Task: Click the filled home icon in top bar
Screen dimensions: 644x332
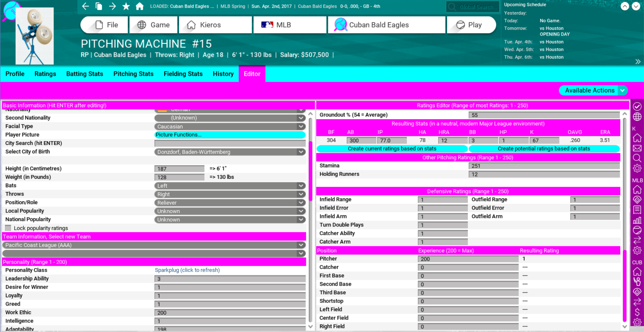Action: (140, 6)
